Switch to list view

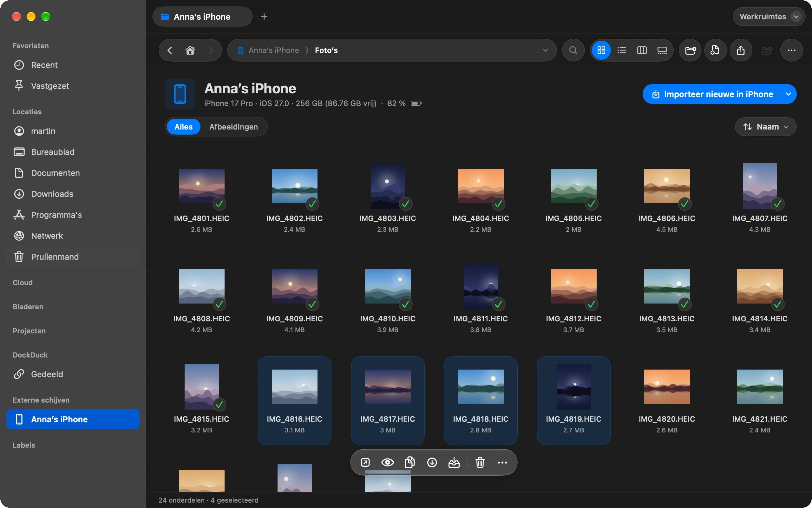point(621,50)
